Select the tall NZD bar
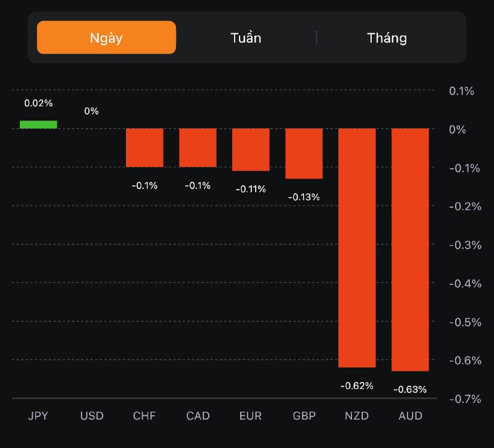The width and height of the screenshot is (494, 448). pyautogui.click(x=357, y=247)
